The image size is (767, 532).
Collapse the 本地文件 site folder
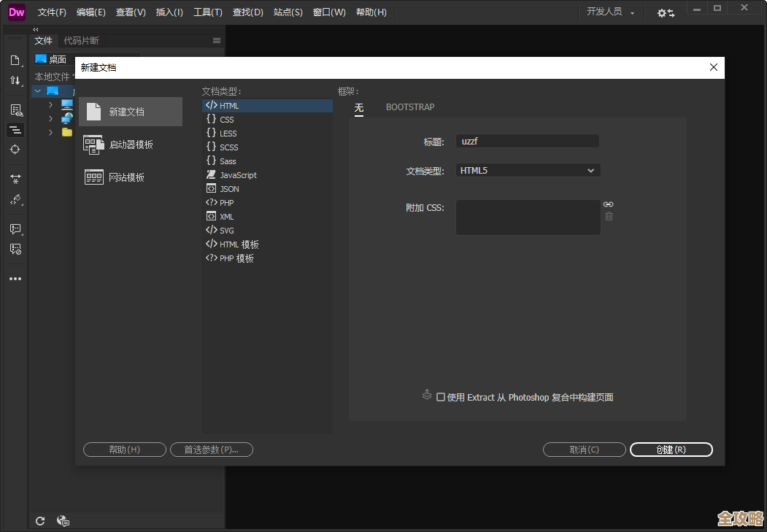36,90
